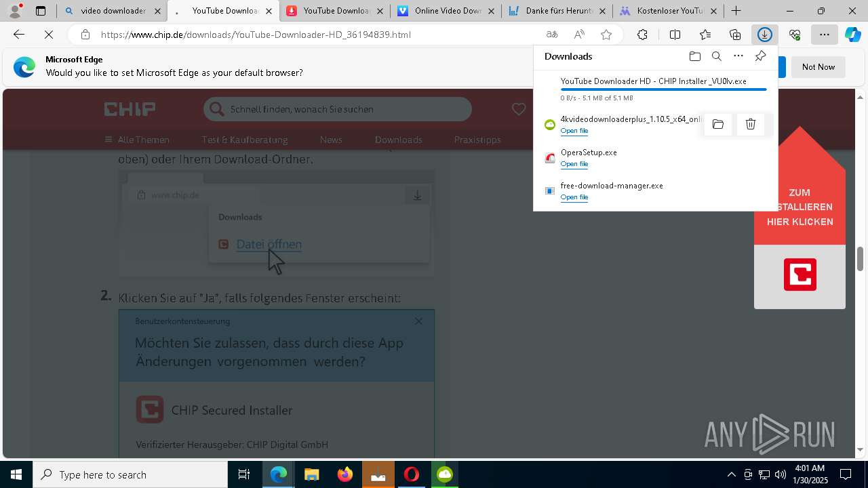This screenshot has height=488, width=868.
Task: Open Firefox from the taskbar
Action: 345,474
